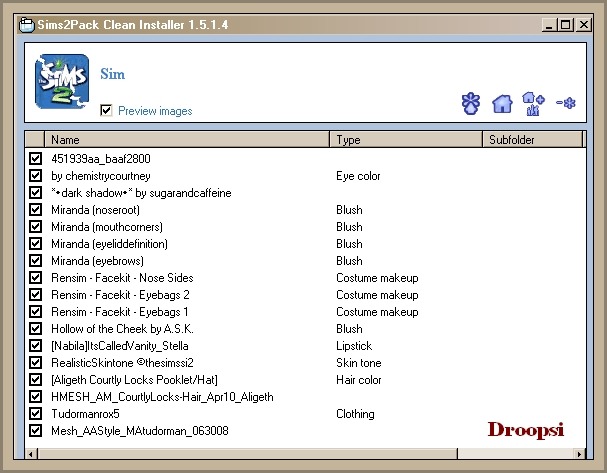Toggle checkbox for Miranda (eyeliddefinition)
This screenshot has height=473, width=607.
coord(36,243)
